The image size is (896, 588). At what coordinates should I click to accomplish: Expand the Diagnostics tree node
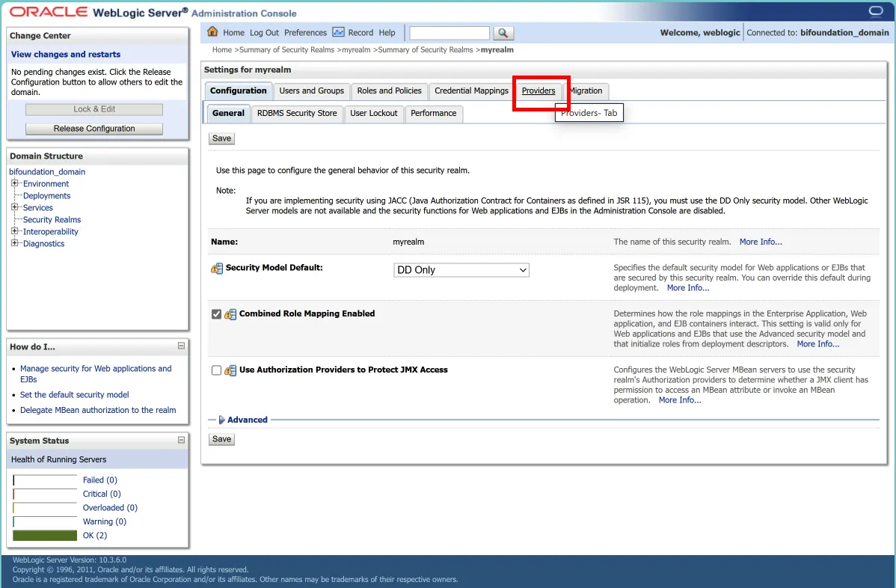click(14, 243)
